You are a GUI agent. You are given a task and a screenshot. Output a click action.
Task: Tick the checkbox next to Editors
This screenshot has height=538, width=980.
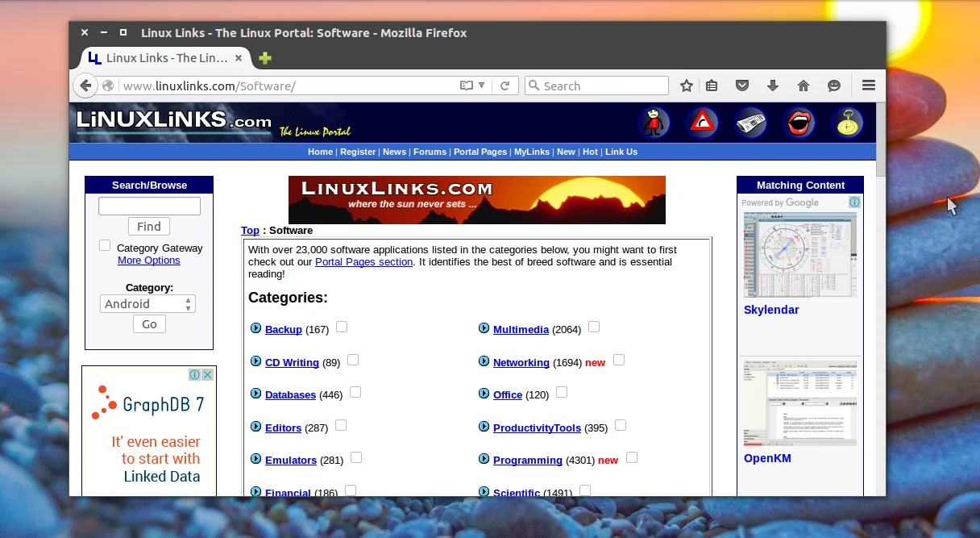tap(341, 425)
